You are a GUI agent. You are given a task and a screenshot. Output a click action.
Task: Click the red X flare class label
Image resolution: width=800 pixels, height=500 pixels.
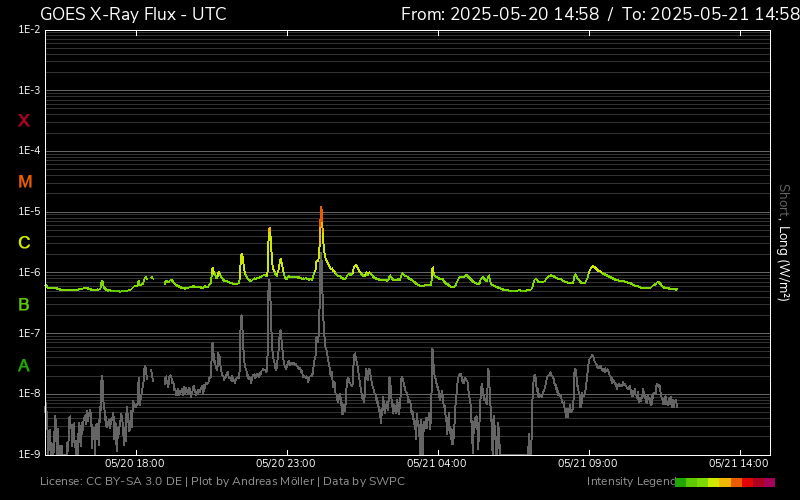pyautogui.click(x=24, y=121)
